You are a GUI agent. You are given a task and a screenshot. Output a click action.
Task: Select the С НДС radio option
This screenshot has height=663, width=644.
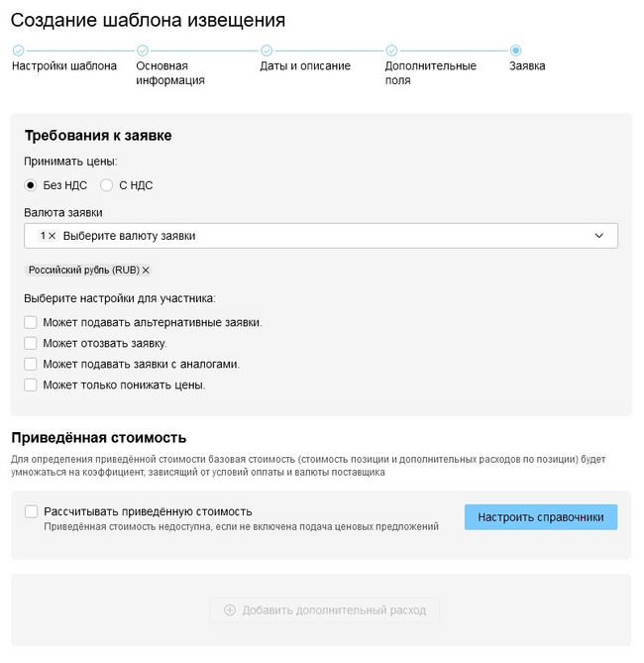click(x=107, y=184)
